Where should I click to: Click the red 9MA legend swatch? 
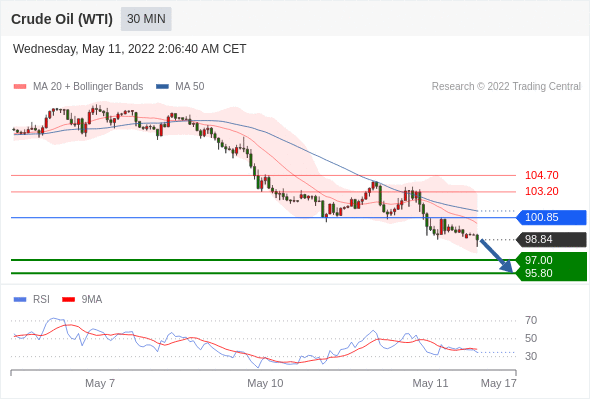click(68, 300)
